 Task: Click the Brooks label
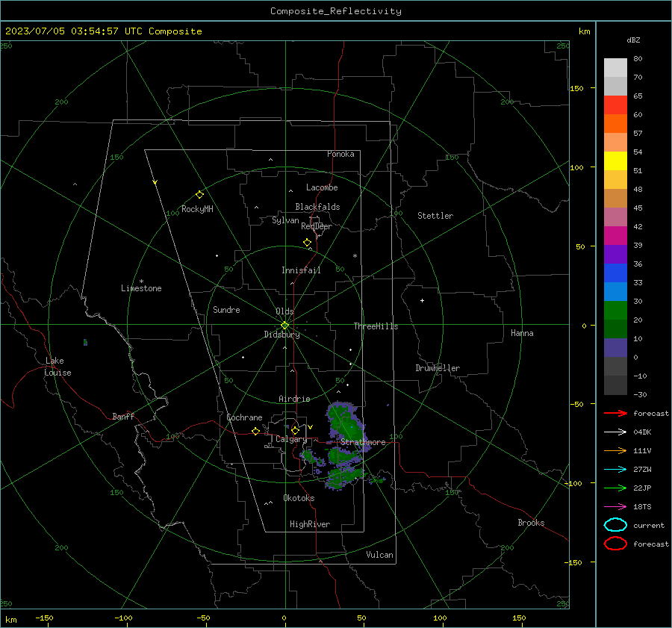[531, 523]
